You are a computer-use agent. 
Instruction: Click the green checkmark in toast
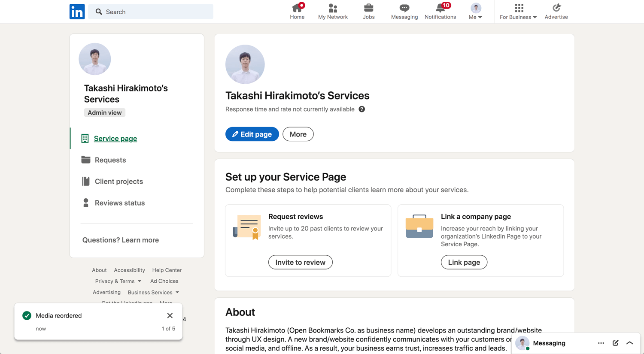click(x=27, y=315)
